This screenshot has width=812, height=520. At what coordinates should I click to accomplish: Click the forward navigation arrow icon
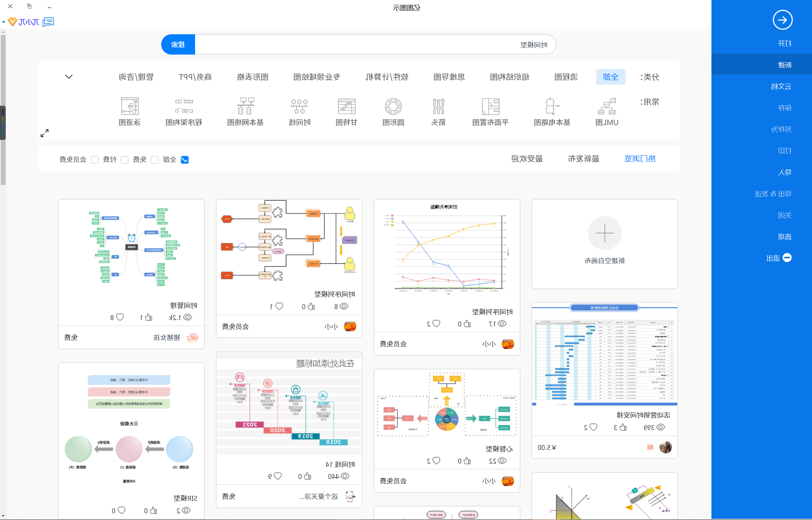[783, 20]
